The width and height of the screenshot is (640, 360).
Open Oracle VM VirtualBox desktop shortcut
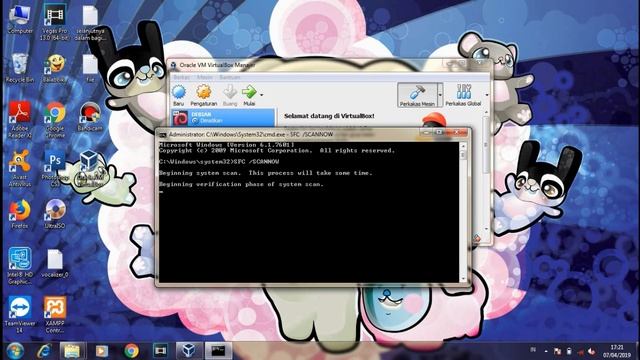pyautogui.click(x=90, y=168)
